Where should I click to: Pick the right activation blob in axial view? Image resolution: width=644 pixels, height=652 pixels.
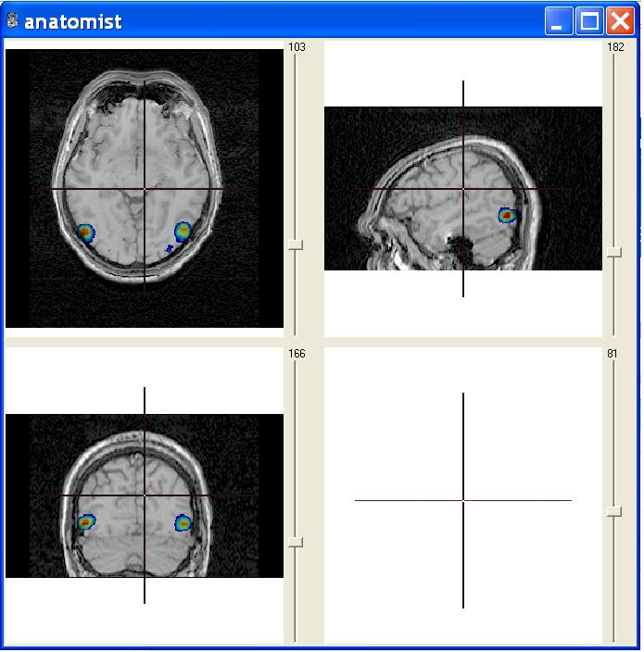click(x=183, y=230)
